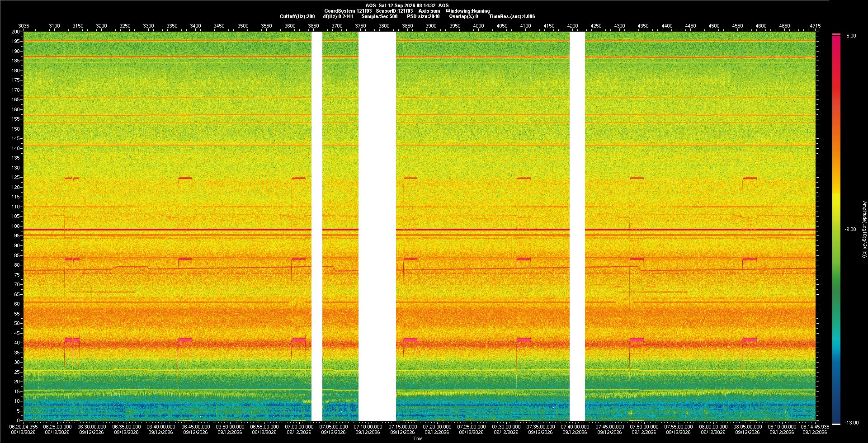Image resolution: width=868 pixels, height=443 pixels.
Task: Click the Windowing:Hanning text
Action: (467, 11)
